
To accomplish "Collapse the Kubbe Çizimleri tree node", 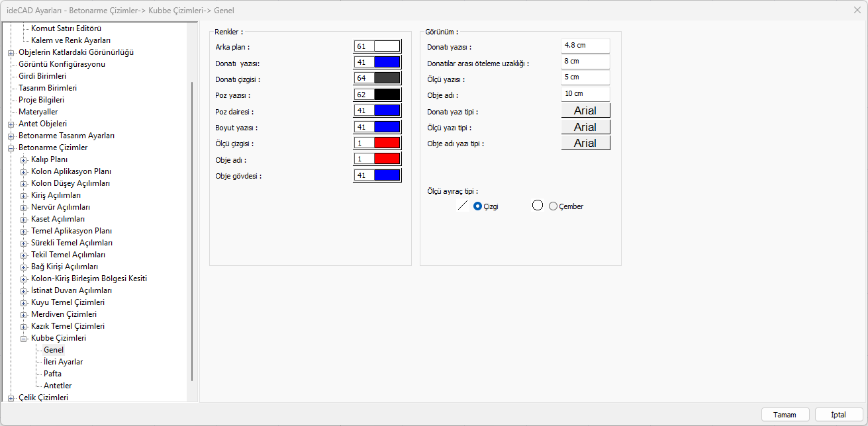I will 24,338.
